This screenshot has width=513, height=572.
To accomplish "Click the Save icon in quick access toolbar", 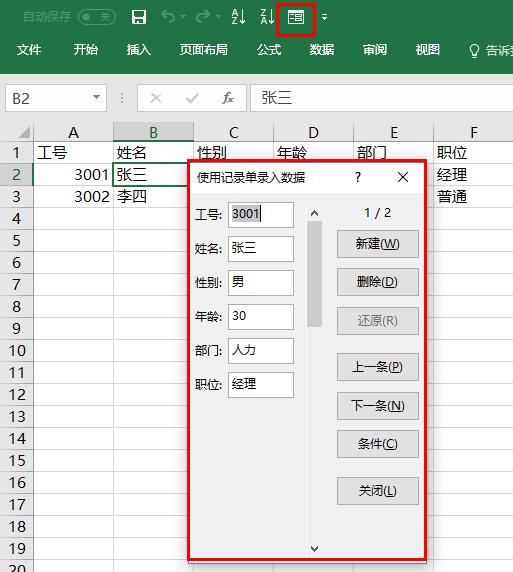I will (x=139, y=17).
